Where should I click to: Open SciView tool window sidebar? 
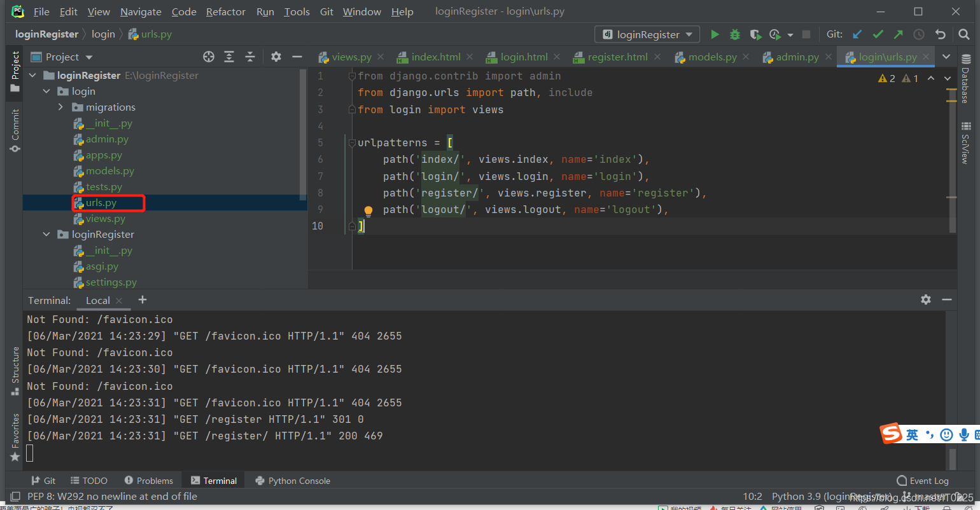(965, 142)
